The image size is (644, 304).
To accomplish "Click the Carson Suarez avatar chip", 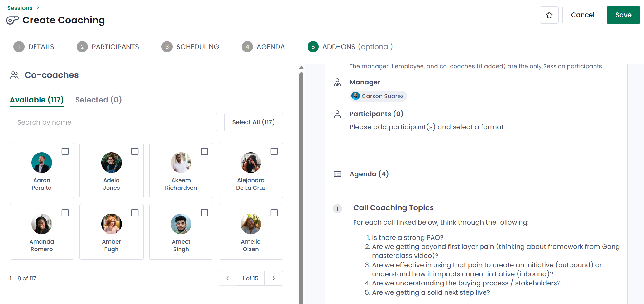I will point(378,96).
